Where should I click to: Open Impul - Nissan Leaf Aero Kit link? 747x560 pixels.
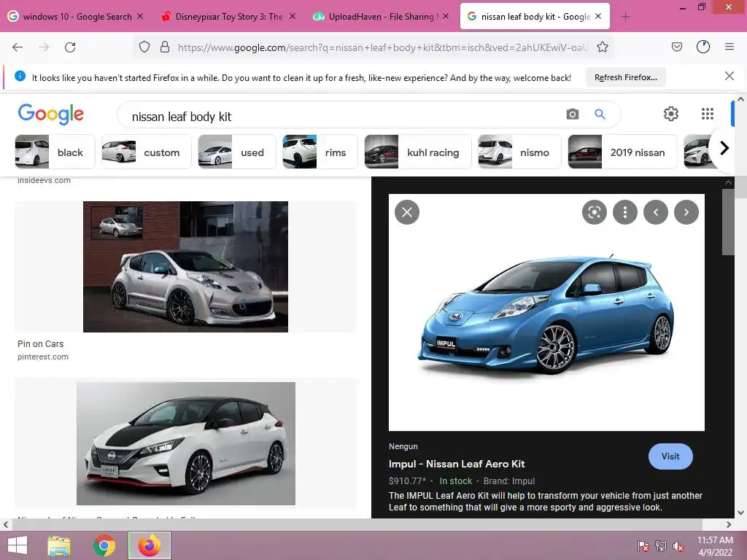tap(457, 464)
